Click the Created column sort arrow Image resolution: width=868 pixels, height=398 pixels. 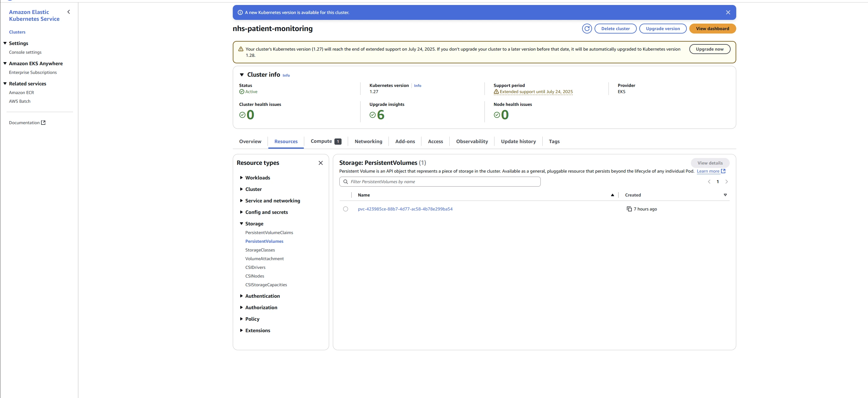point(725,195)
